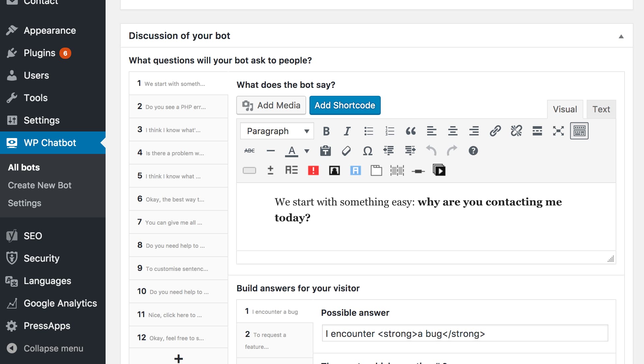Select WP Chatbot menu item
The height and width of the screenshot is (364, 644).
click(x=50, y=142)
